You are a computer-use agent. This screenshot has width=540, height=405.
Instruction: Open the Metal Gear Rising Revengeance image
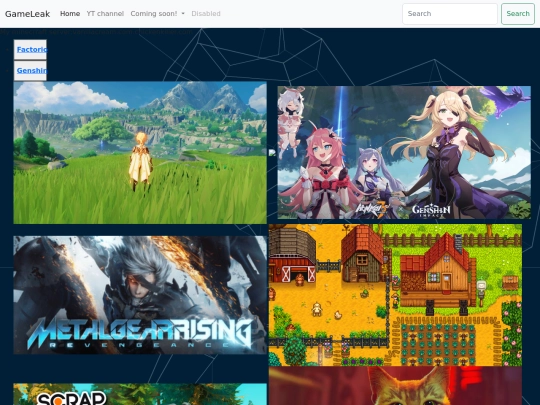pyautogui.click(x=140, y=295)
